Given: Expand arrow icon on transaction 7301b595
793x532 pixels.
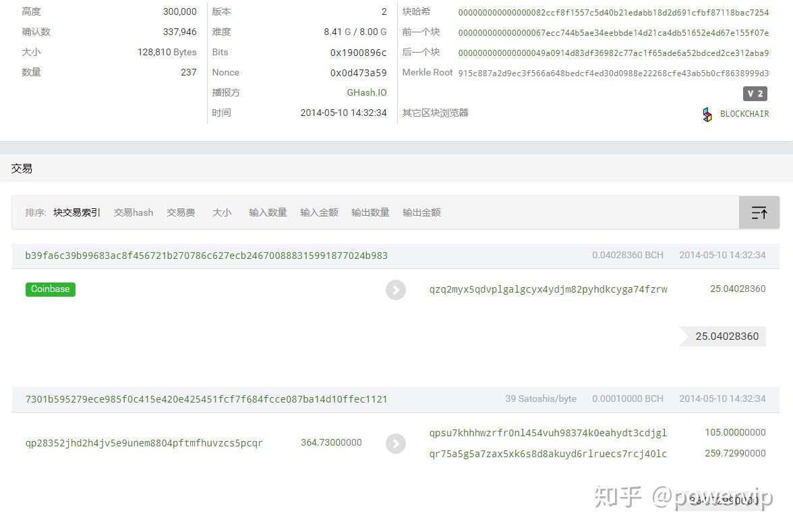Looking at the screenshot, I should tap(396, 443).
